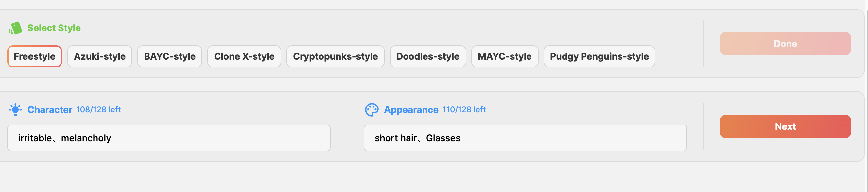Focus the Appearance text input field
868x192 pixels.
(525, 138)
